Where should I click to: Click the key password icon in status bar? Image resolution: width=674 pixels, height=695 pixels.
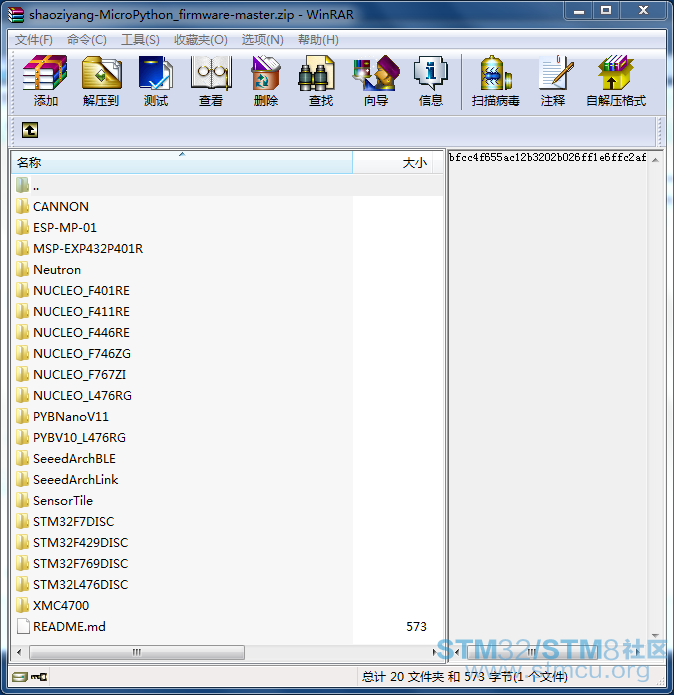[39, 676]
